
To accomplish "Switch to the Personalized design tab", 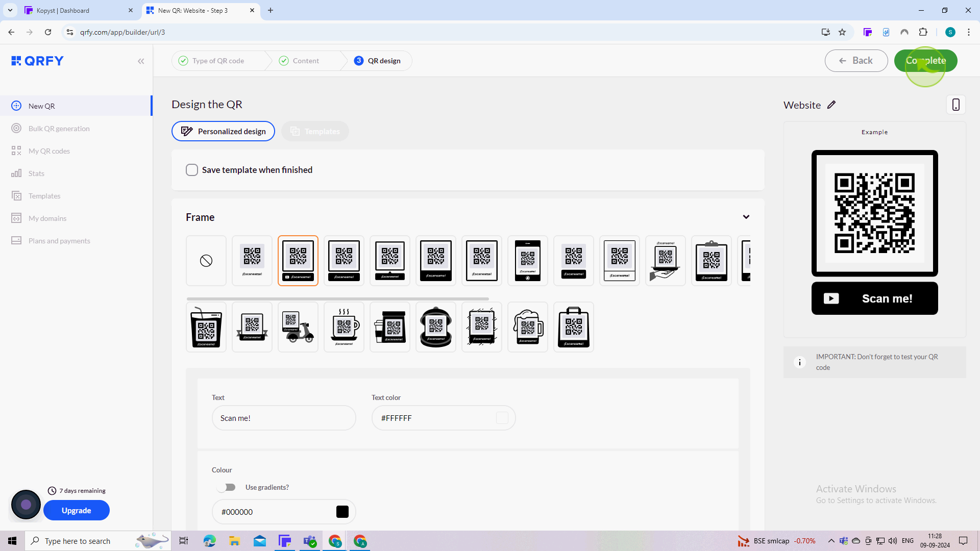I will 223,131.
